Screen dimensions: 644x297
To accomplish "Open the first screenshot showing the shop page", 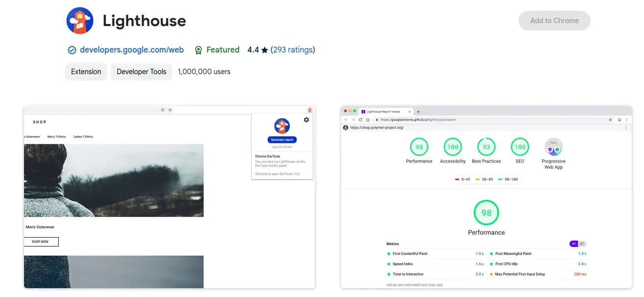I will (169, 197).
